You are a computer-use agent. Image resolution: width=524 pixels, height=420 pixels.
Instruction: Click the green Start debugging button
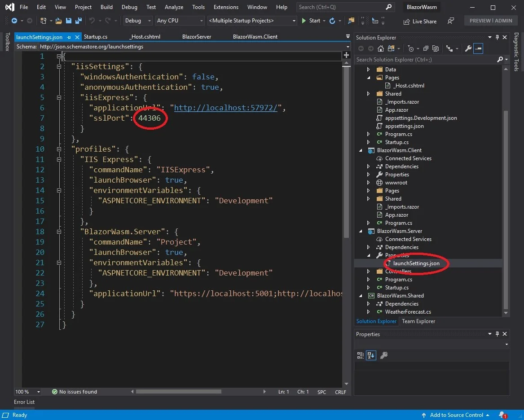(x=311, y=21)
